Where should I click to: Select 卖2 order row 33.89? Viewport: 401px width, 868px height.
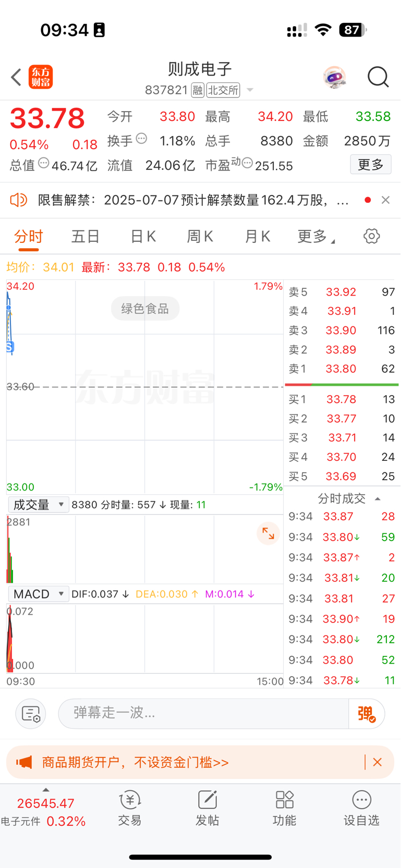click(342, 350)
